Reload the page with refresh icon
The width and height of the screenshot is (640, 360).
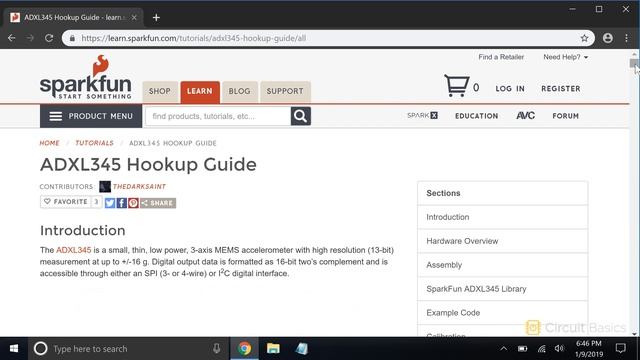point(49,38)
